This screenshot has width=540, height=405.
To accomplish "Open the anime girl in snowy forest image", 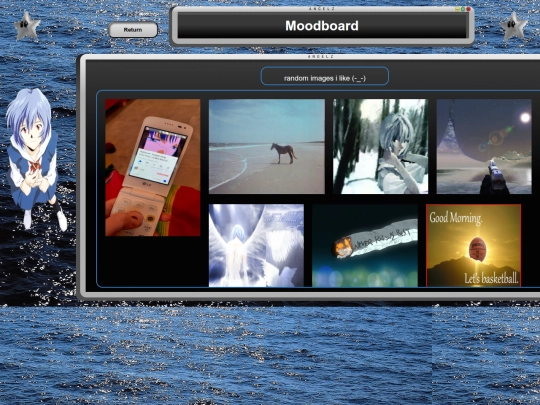I will [x=381, y=146].
